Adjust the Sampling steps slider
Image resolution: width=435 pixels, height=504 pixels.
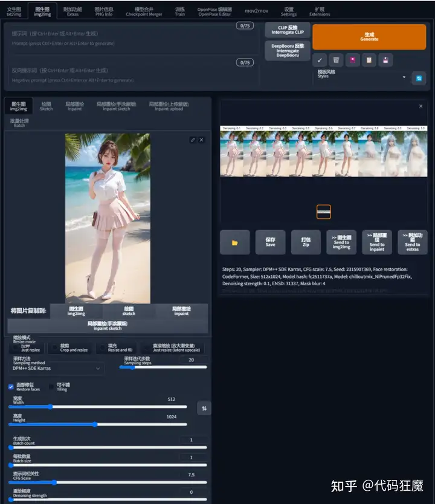click(x=163, y=367)
